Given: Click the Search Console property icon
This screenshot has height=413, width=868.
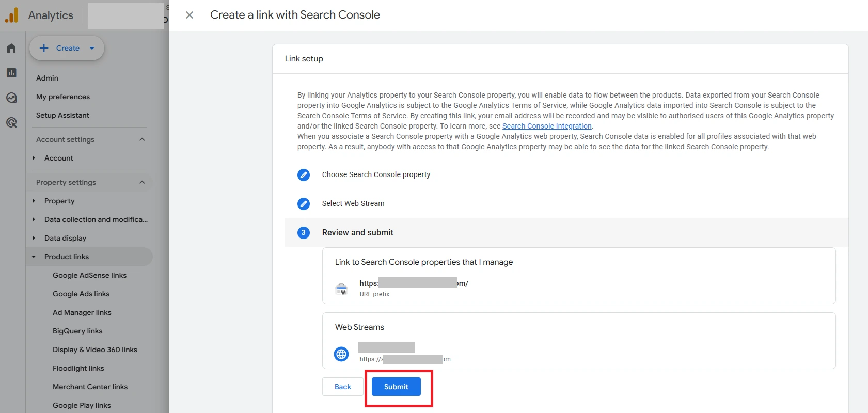Looking at the screenshot, I should (x=341, y=289).
